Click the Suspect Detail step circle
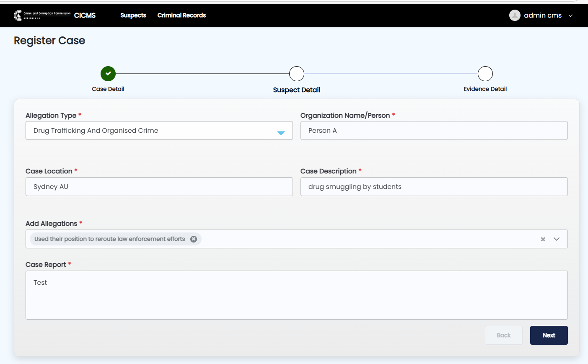 [297, 74]
